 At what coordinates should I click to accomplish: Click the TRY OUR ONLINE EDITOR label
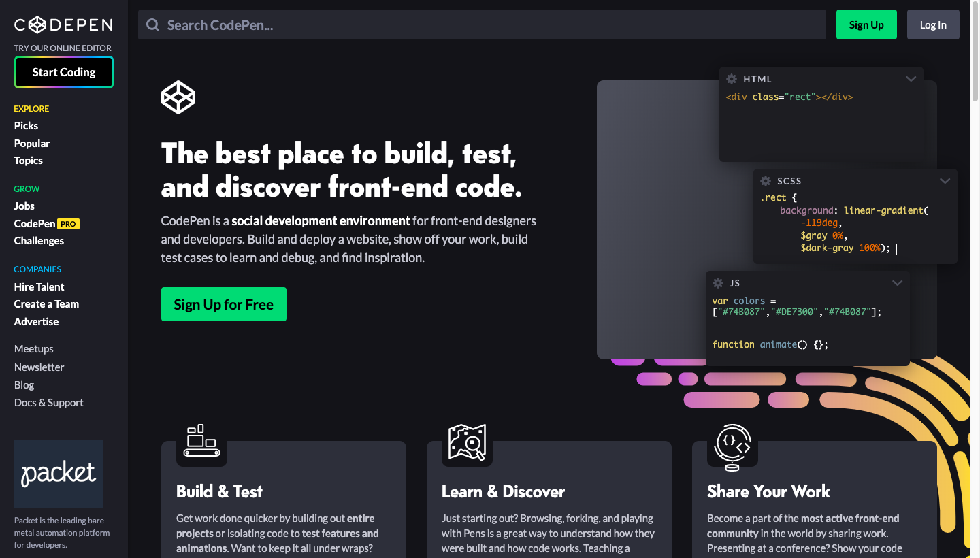click(63, 48)
